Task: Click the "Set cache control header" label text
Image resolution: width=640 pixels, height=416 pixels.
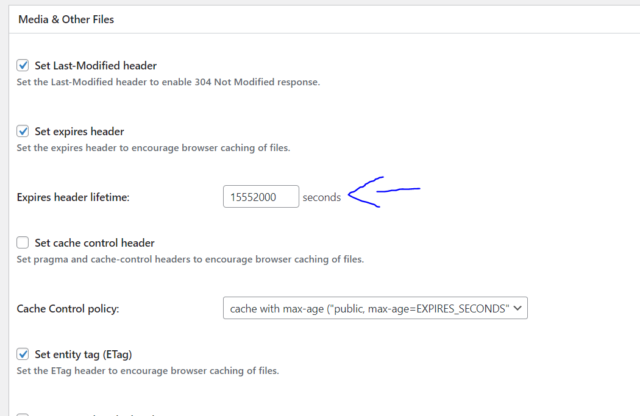Action: pyautogui.click(x=95, y=243)
